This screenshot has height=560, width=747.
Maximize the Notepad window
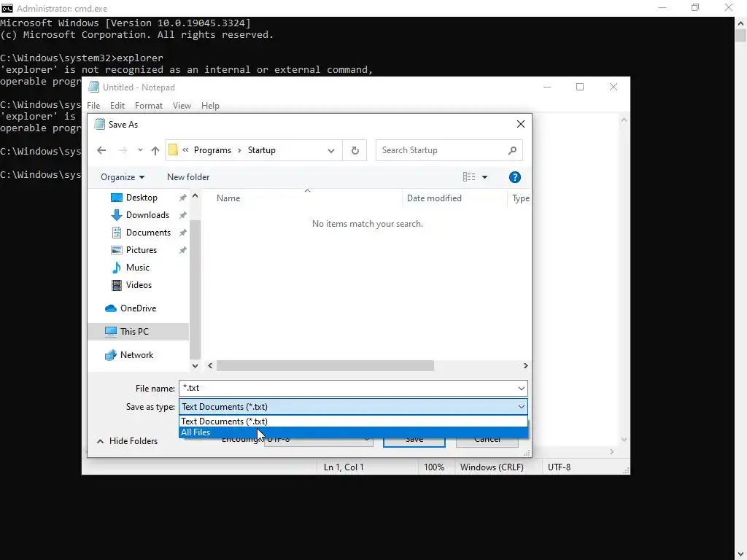point(580,87)
